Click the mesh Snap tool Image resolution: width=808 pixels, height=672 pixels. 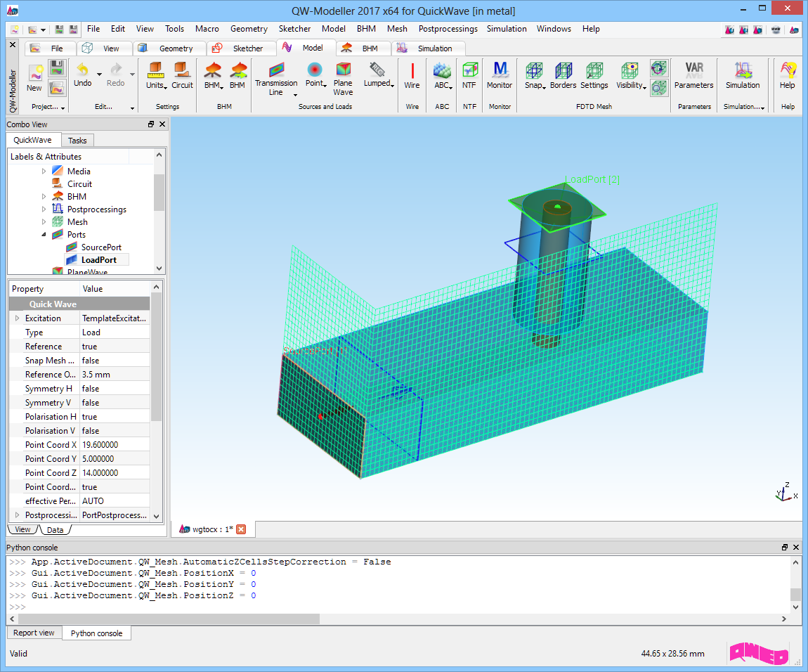[535, 75]
